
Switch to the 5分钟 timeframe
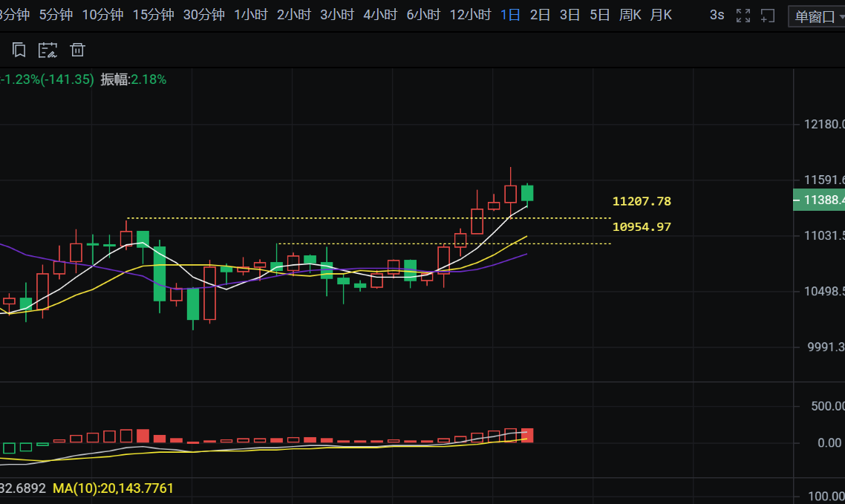[56, 15]
